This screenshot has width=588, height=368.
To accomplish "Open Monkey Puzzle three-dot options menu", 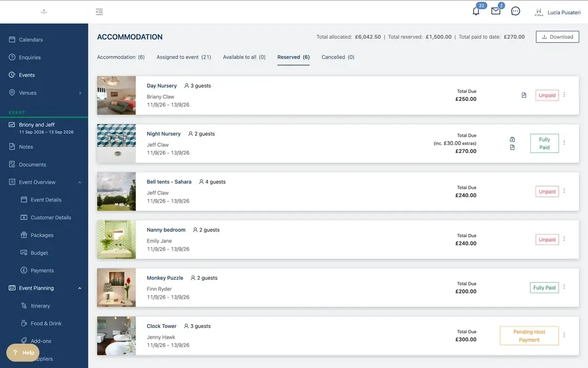I will (564, 287).
